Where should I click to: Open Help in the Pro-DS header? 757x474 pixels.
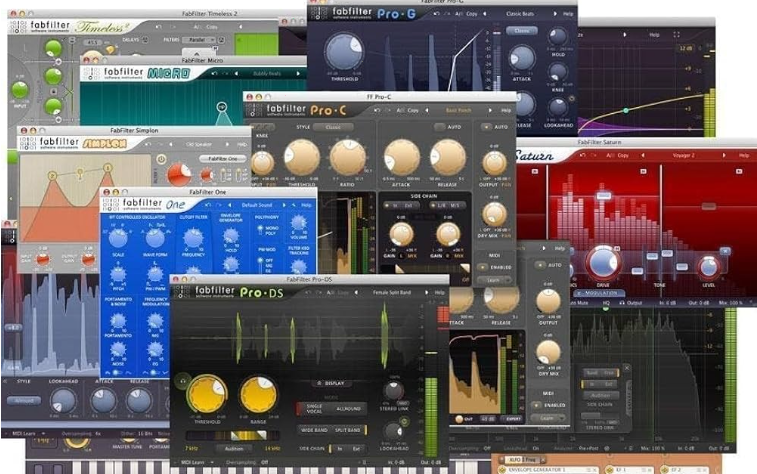point(439,293)
